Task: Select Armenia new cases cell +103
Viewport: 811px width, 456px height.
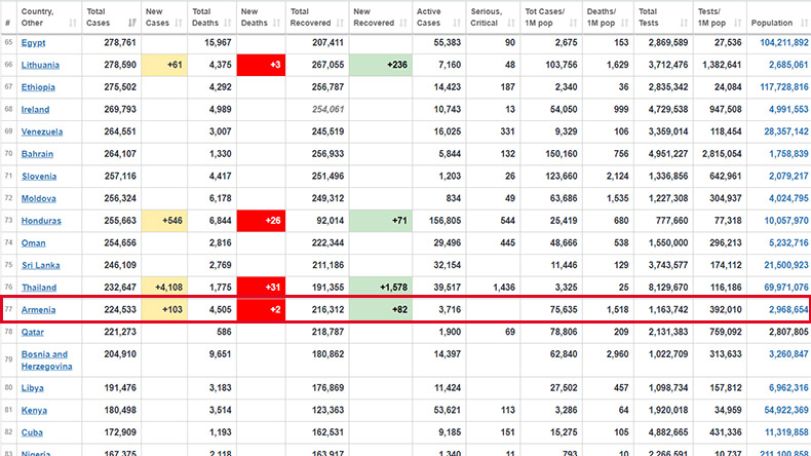Action: [x=164, y=310]
